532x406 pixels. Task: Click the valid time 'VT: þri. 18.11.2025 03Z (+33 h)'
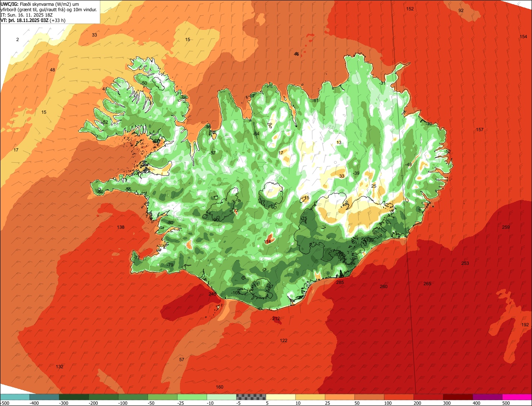(x=33, y=20)
